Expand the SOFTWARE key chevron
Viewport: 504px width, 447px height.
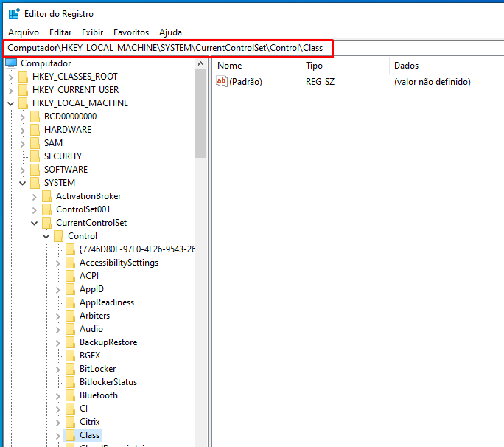[22, 170]
